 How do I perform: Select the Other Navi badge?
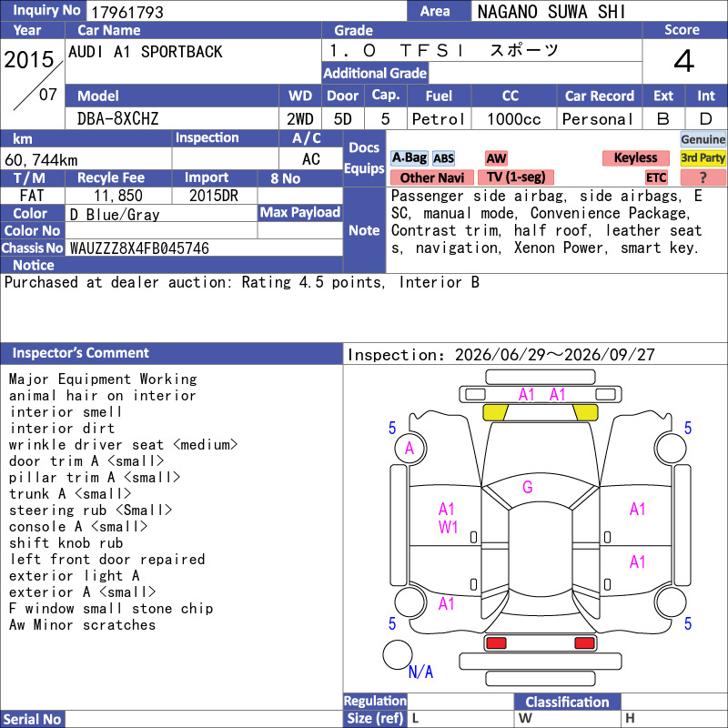click(x=431, y=177)
